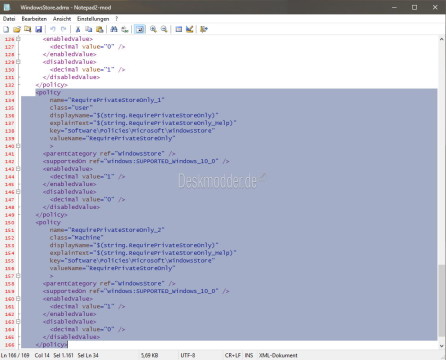Collapse the fold marker at line 146
The width and height of the screenshot is (446, 360).
pos(18,192)
